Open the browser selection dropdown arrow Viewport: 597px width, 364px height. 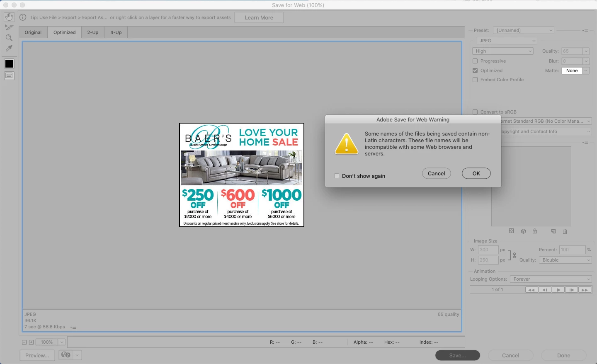tap(77, 355)
